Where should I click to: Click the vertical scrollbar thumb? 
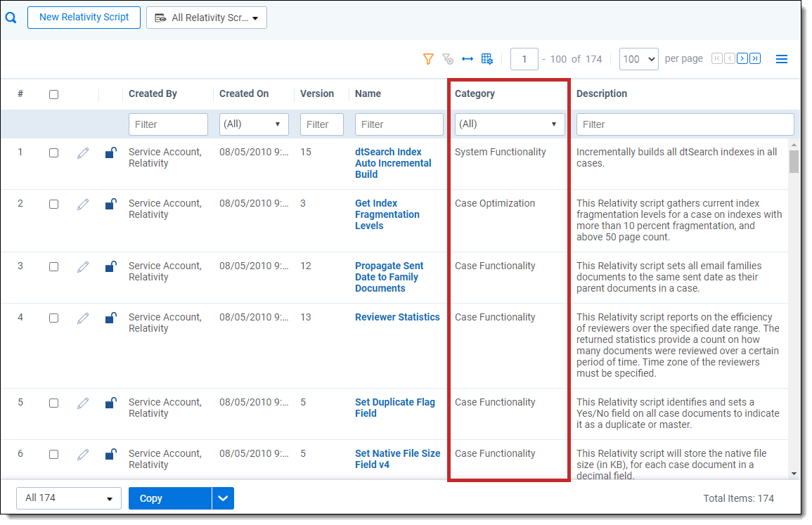(x=794, y=162)
